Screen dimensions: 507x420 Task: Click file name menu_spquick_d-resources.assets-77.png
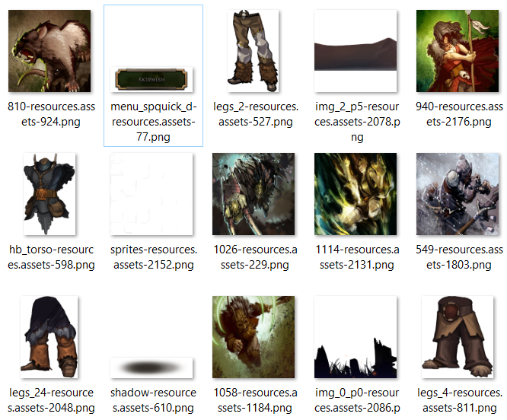(x=153, y=122)
